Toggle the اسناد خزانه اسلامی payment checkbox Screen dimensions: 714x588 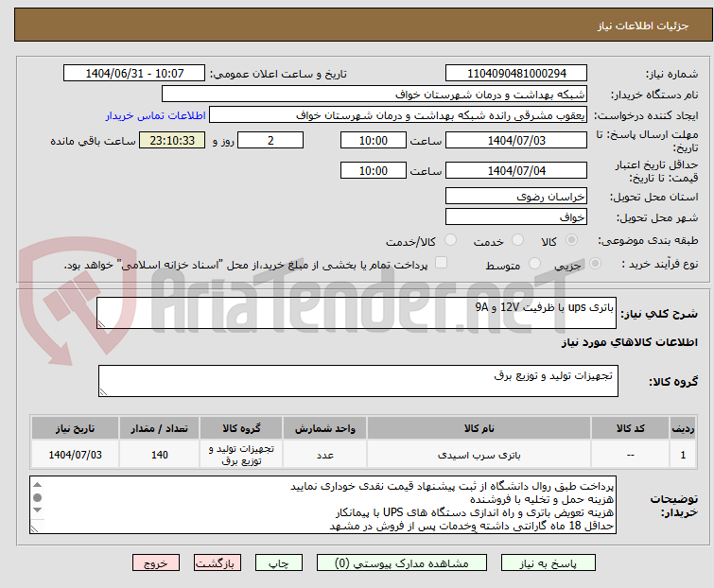[x=441, y=263]
